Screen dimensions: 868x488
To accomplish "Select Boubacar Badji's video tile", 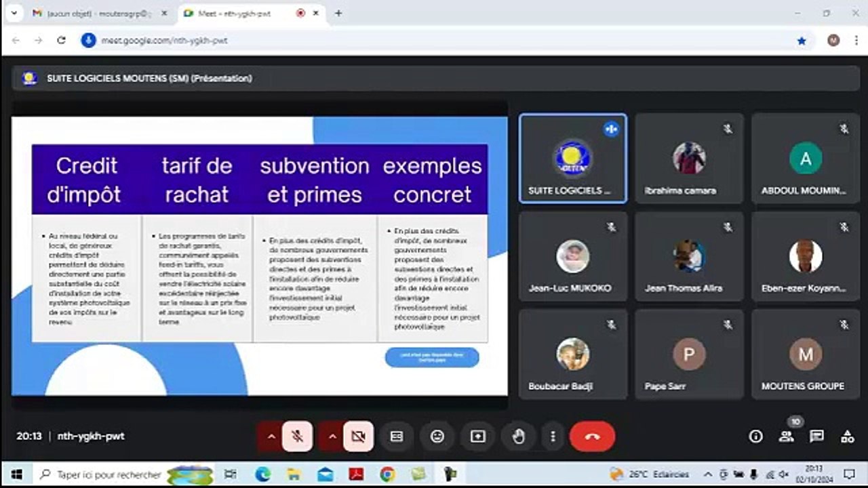I will [x=573, y=354].
